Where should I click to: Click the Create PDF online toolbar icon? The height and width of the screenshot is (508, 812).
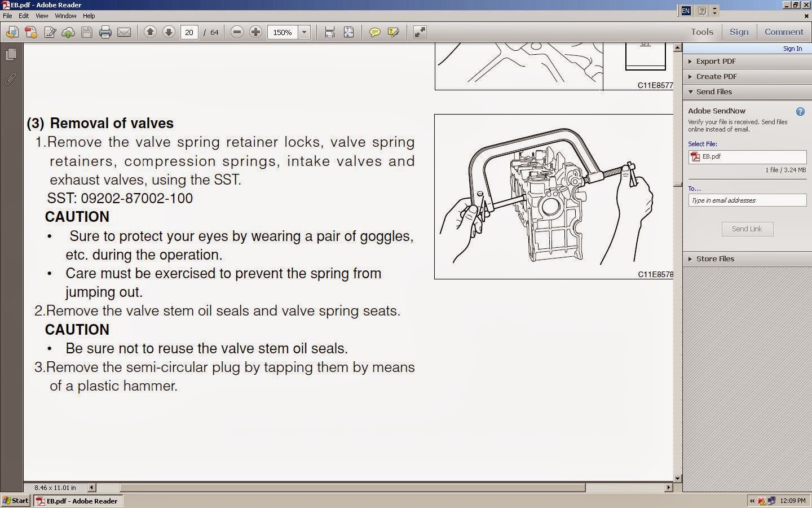[30, 32]
